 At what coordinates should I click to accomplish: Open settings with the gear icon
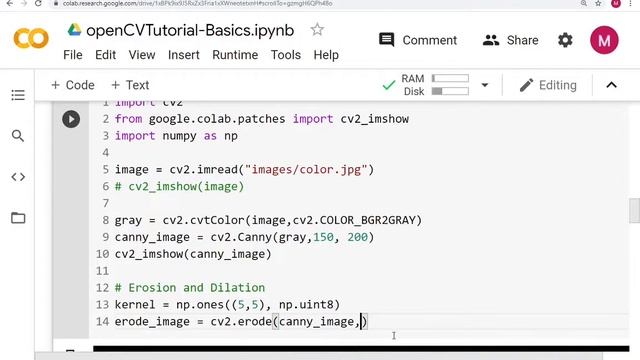coord(565,40)
